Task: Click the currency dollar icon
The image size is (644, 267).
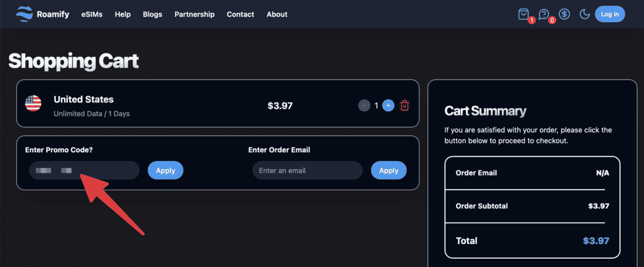Action: [x=564, y=14]
